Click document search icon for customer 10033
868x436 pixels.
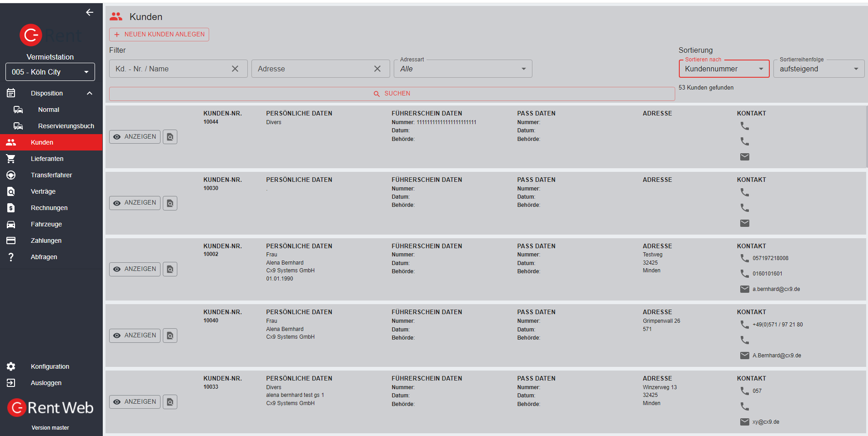tap(170, 402)
